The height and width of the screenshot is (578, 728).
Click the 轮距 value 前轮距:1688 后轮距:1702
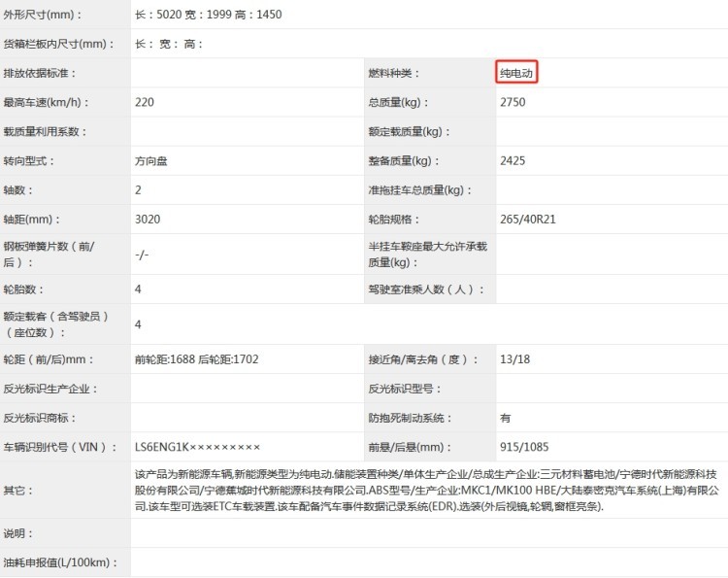pos(197,359)
